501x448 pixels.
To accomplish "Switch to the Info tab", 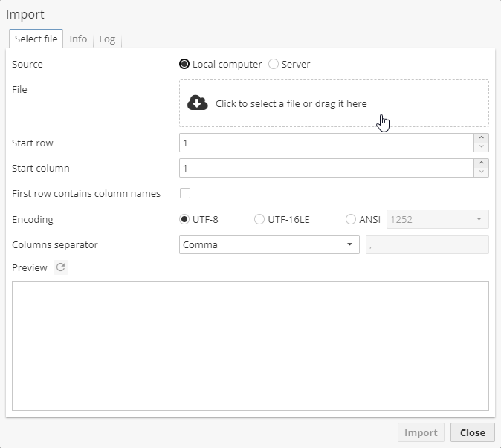I will [x=78, y=39].
